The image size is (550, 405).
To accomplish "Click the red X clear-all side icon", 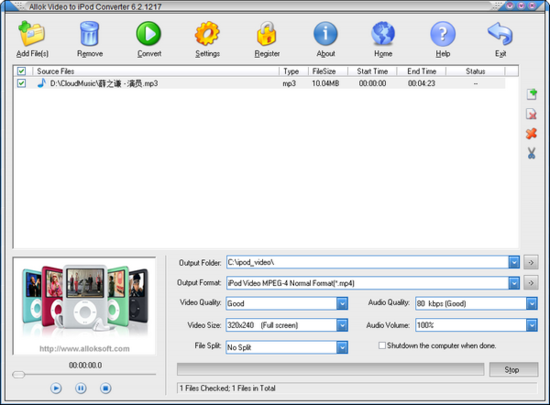I will [x=531, y=134].
